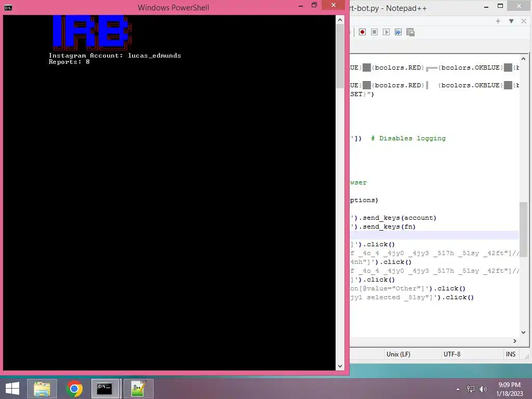The width and height of the screenshot is (532, 399).
Task: Click the small X below Notepad++ title bar
Action: (x=524, y=21)
